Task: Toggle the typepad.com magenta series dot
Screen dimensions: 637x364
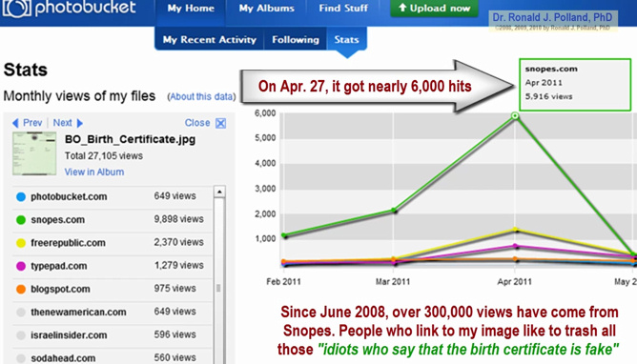Action: pos(21,266)
